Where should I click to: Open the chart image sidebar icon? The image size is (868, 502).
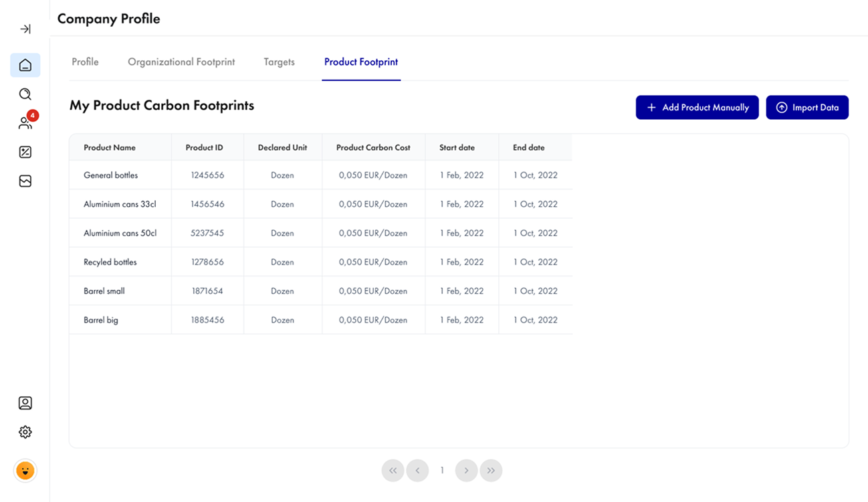(25, 181)
